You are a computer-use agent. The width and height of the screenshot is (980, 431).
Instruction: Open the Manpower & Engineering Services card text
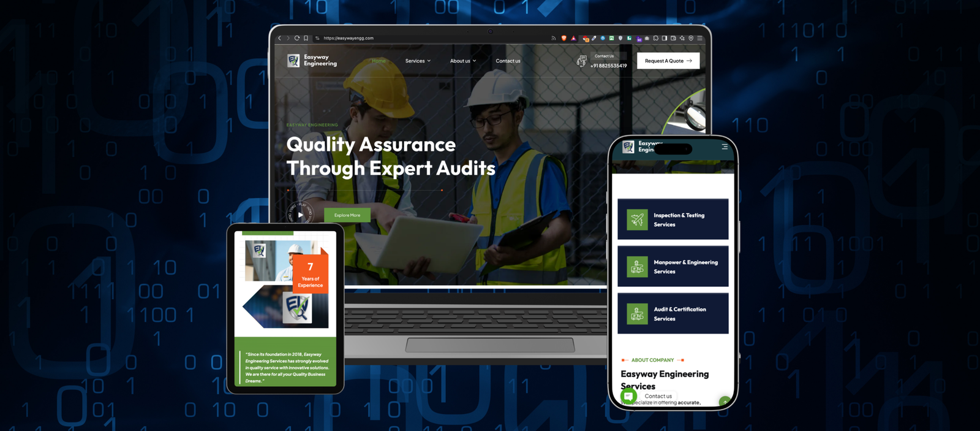pos(685,267)
